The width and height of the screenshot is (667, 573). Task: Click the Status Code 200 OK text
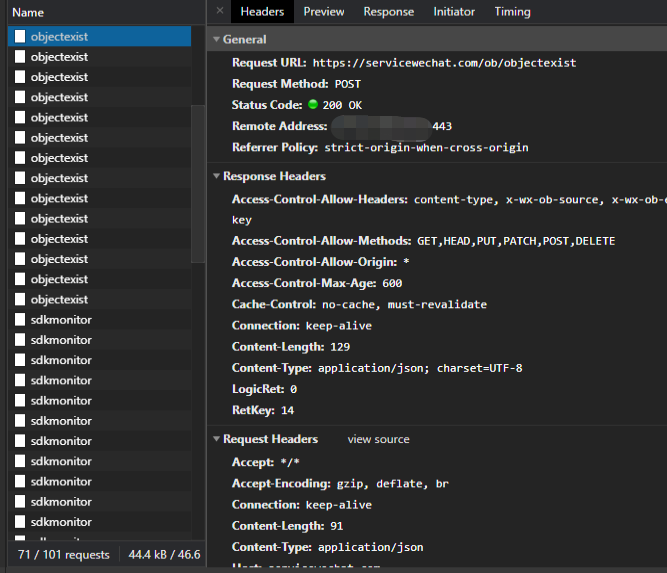pos(342,105)
